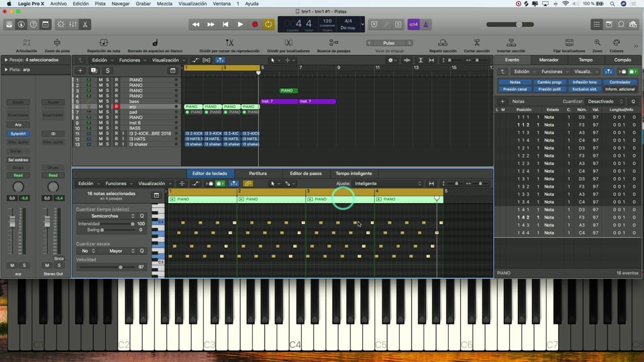Open the Library panel icon
This screenshot has height=362, width=644.
click(9, 24)
